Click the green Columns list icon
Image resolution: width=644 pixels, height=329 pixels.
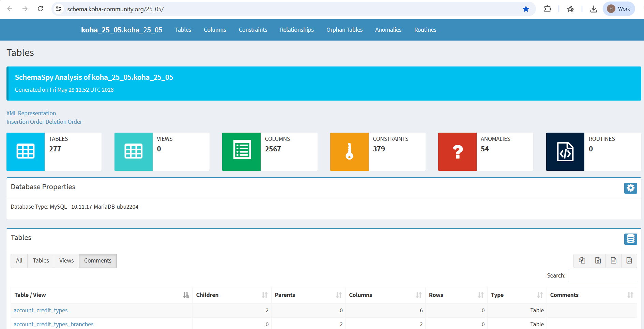tap(242, 152)
